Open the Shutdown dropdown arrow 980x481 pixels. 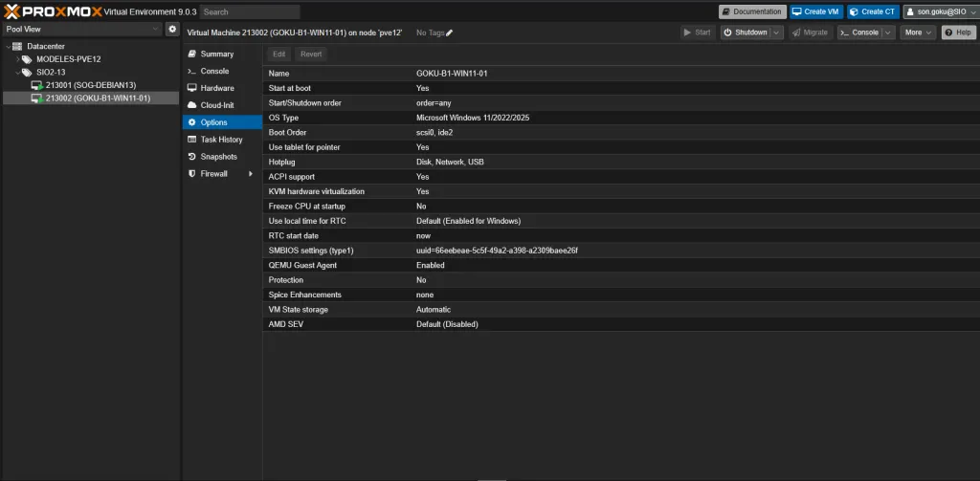click(775, 33)
